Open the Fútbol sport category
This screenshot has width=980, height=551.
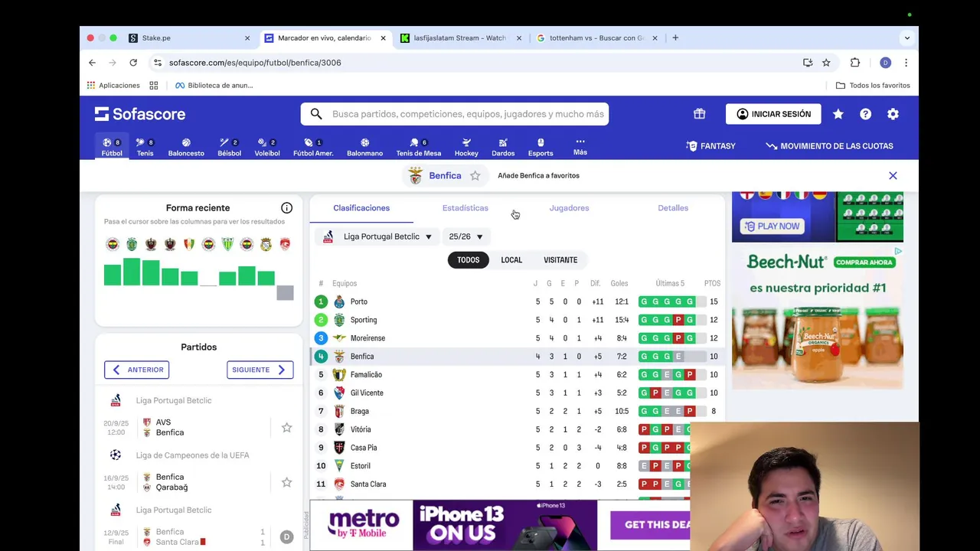pos(112,147)
